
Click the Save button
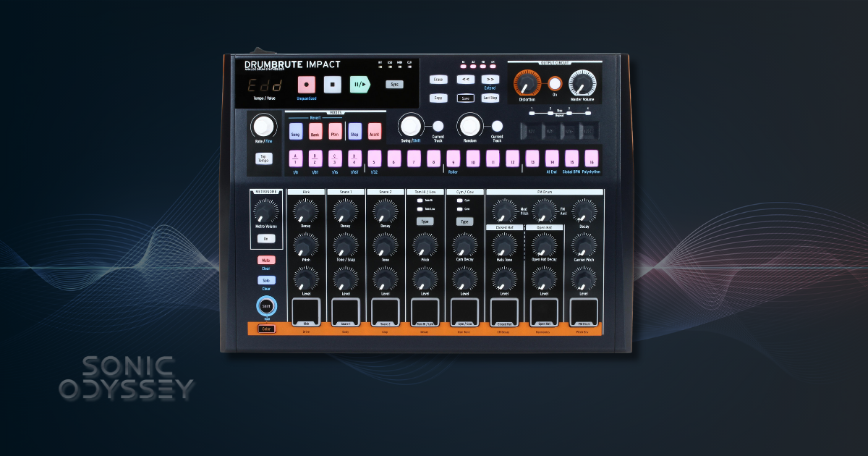[466, 98]
